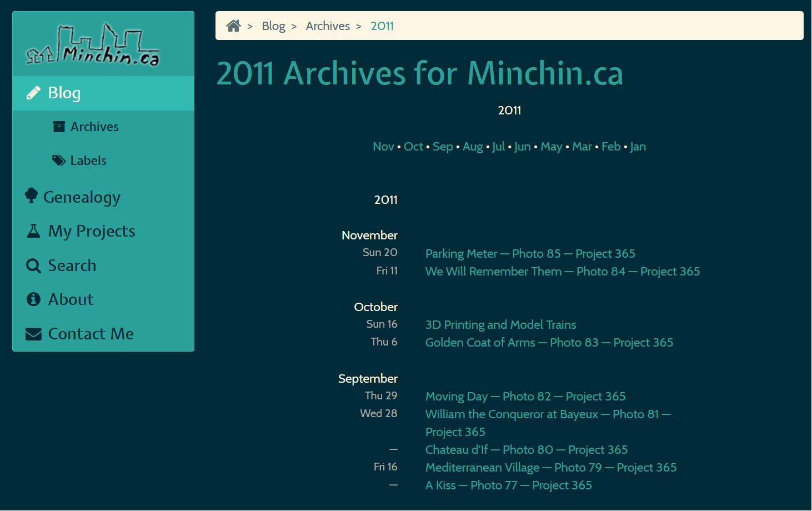
Task: Open 3D Printing and Model Trains post
Action: [500, 325]
